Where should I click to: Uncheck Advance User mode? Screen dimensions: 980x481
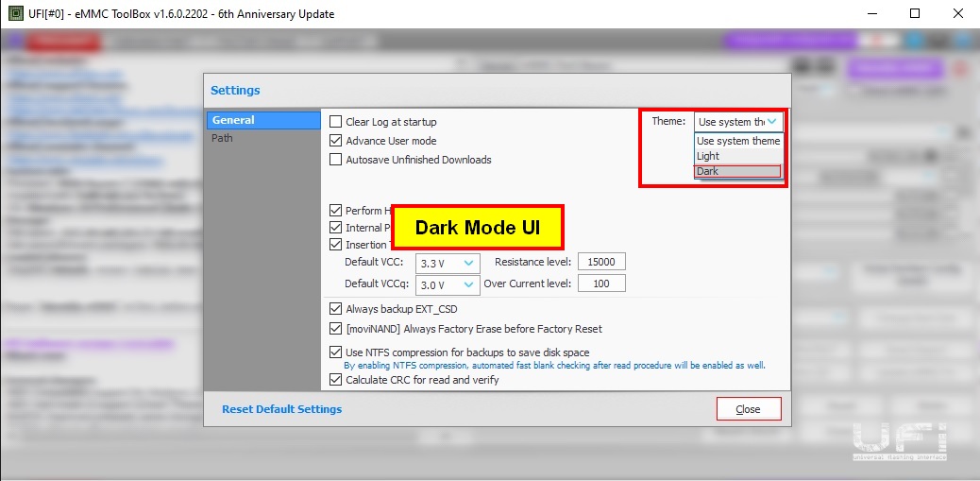click(x=335, y=141)
